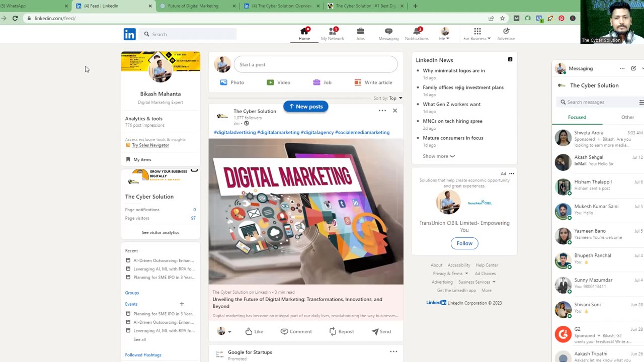Screen dimensions: 644x362
Task: Open three-dot menu on Cyber Solution post
Action: click(x=382, y=111)
